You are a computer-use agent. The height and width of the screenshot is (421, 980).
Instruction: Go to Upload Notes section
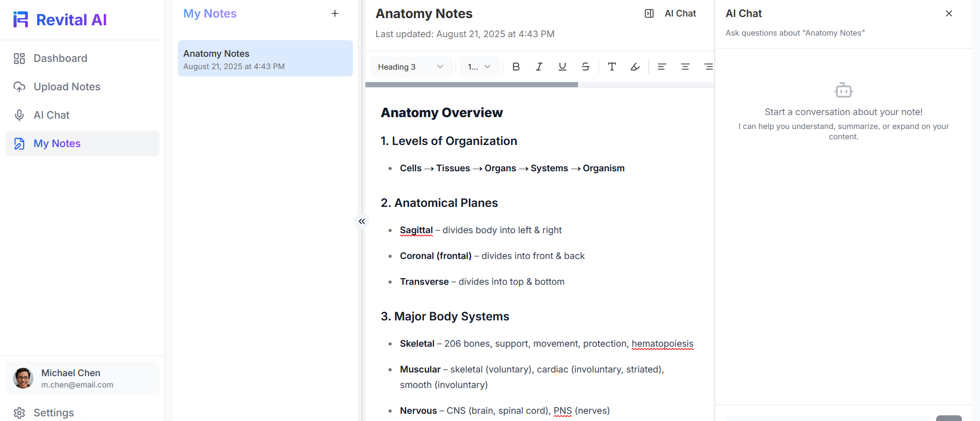click(67, 87)
